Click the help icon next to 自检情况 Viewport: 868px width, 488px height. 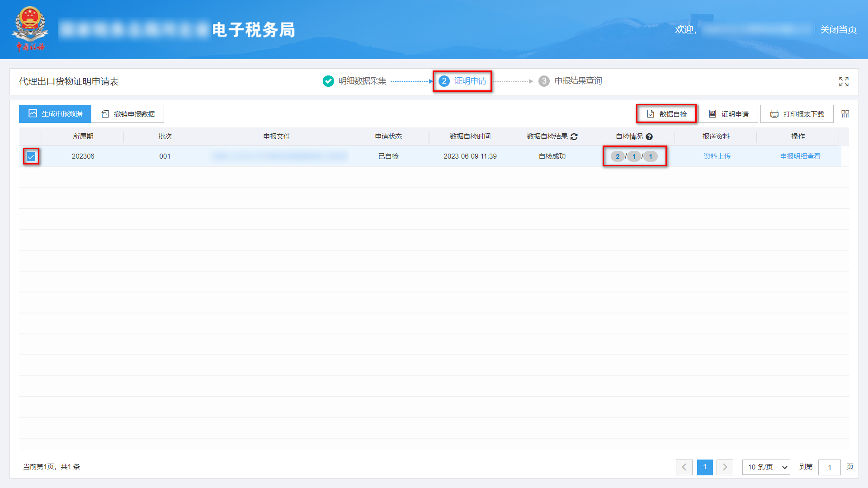tap(650, 136)
